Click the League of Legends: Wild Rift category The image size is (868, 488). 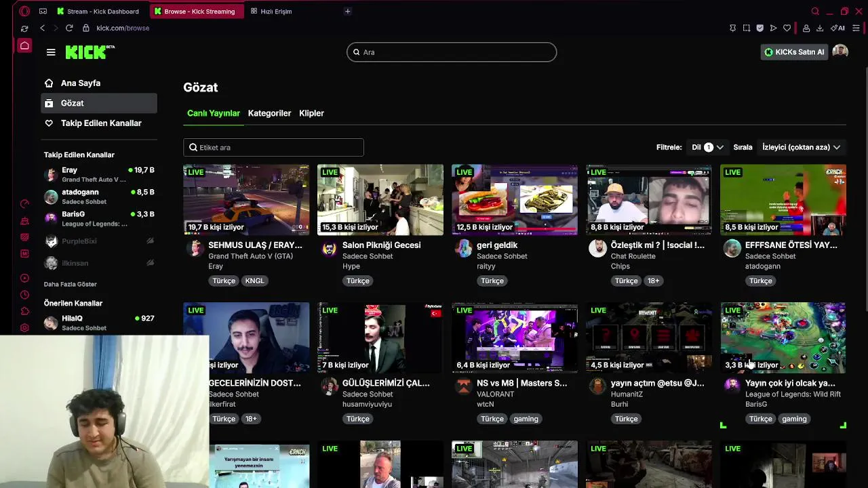coord(793,394)
